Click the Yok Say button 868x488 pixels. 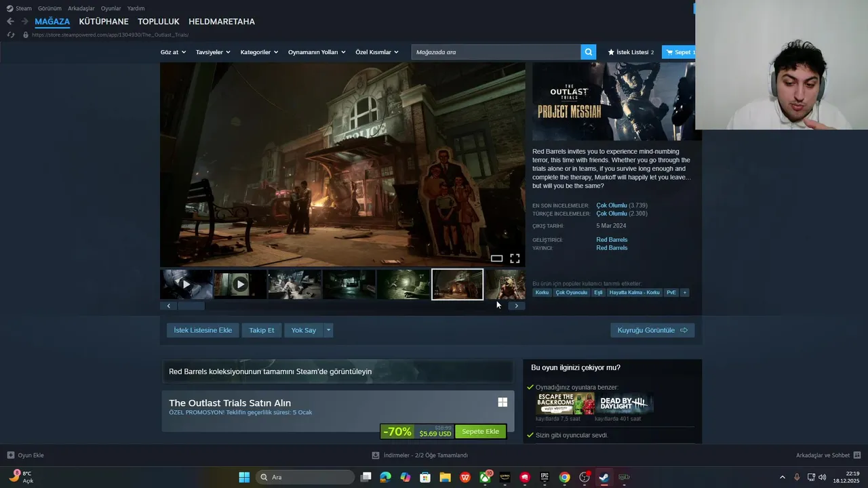[x=304, y=330]
